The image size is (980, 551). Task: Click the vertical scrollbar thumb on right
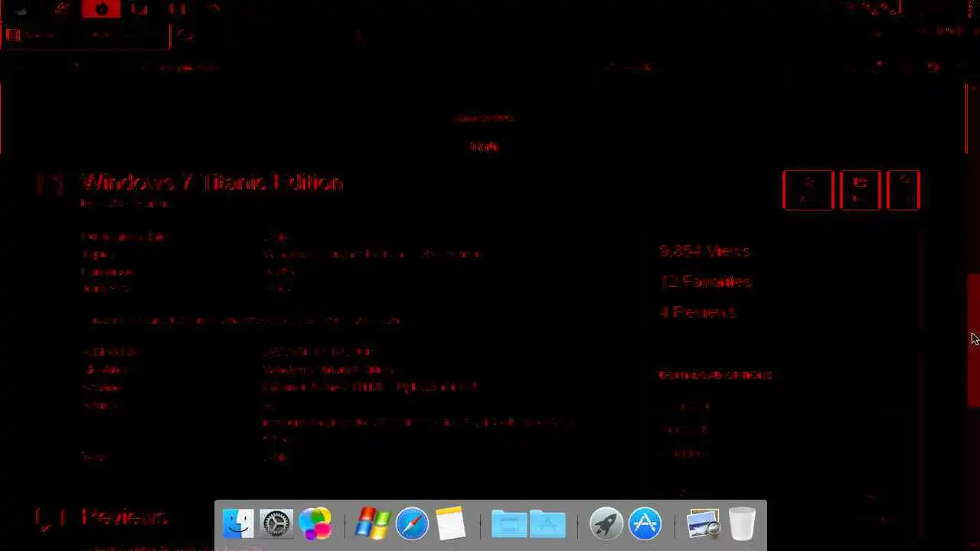[974, 341]
